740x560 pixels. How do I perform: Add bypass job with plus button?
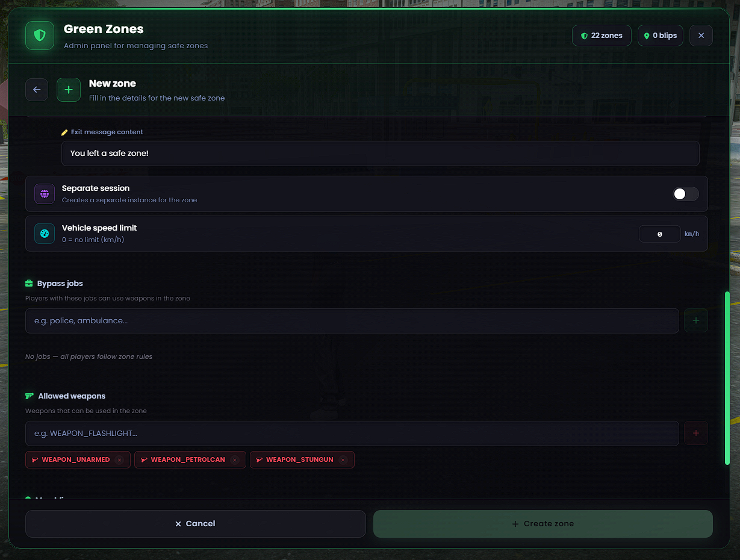click(x=696, y=321)
